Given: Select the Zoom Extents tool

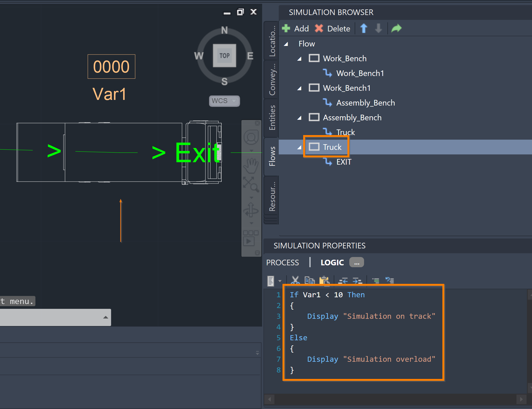Looking at the screenshot, I should point(251,184).
